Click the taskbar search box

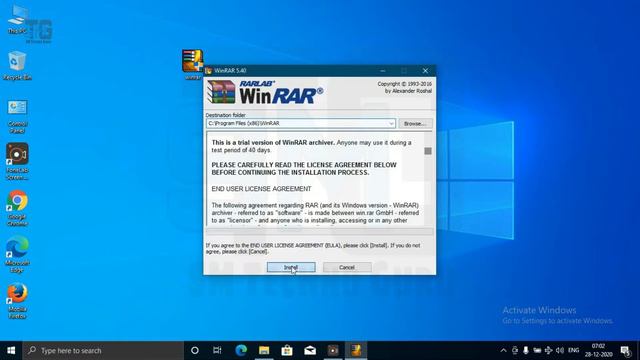[x=103, y=351]
